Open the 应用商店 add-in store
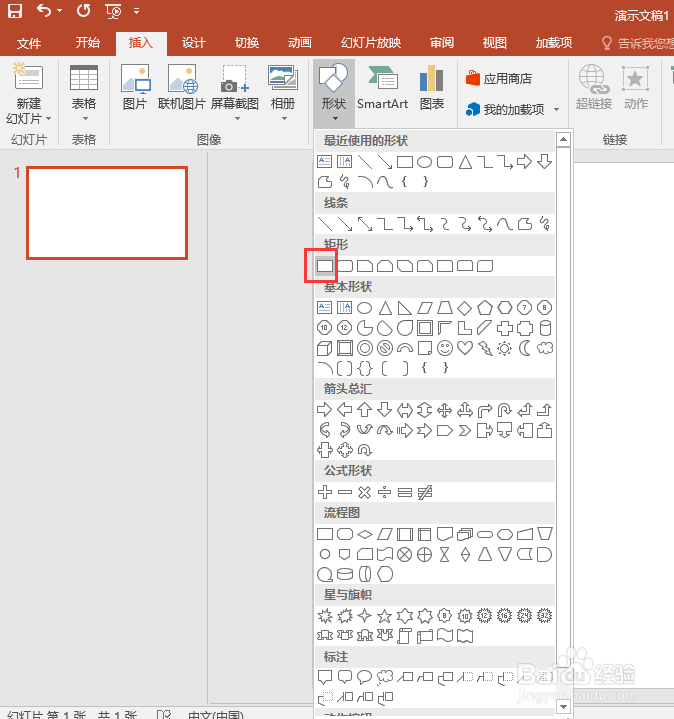This screenshot has width=674, height=719. click(499, 78)
